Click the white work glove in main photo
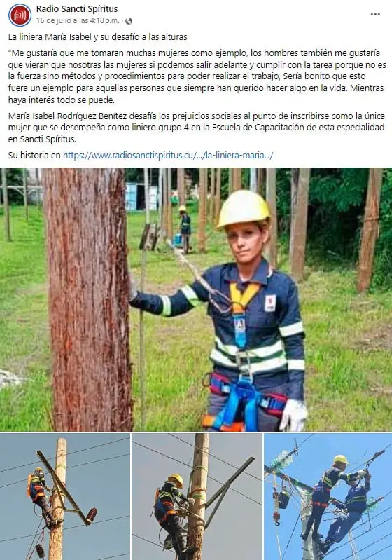This screenshot has height=560, width=392. click(x=293, y=415)
